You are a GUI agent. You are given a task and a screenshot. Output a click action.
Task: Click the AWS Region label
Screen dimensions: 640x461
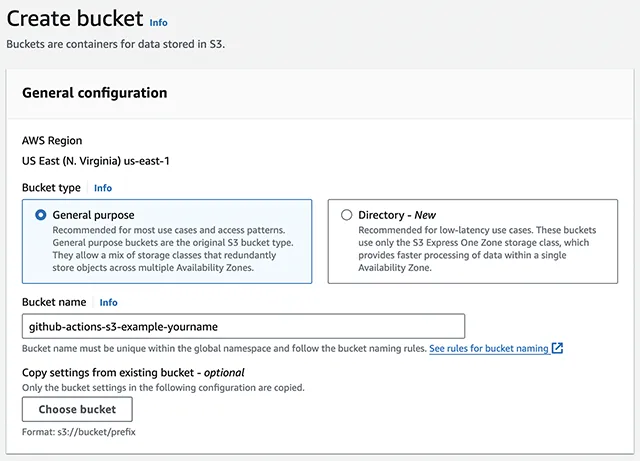(x=52, y=140)
